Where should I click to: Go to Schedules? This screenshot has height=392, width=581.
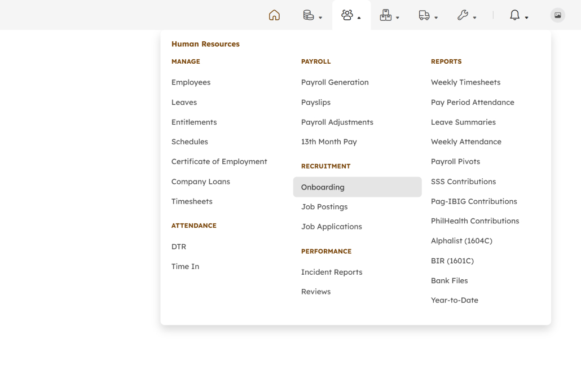(x=190, y=142)
